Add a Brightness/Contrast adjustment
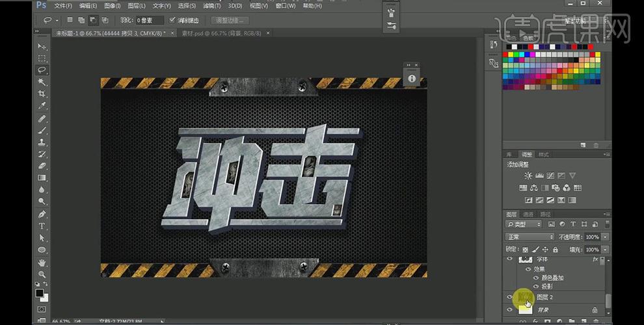Image resolution: width=644 pixels, height=325 pixels. click(x=528, y=175)
